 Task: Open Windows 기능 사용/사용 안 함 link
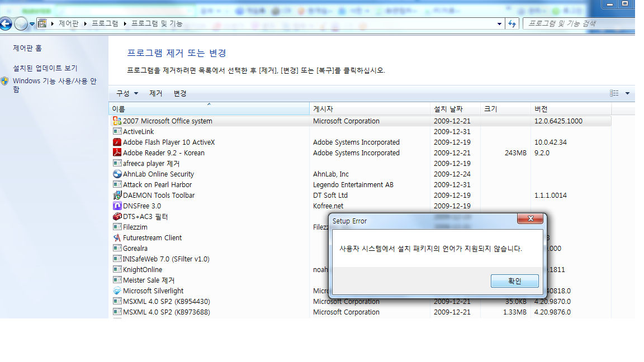point(54,85)
